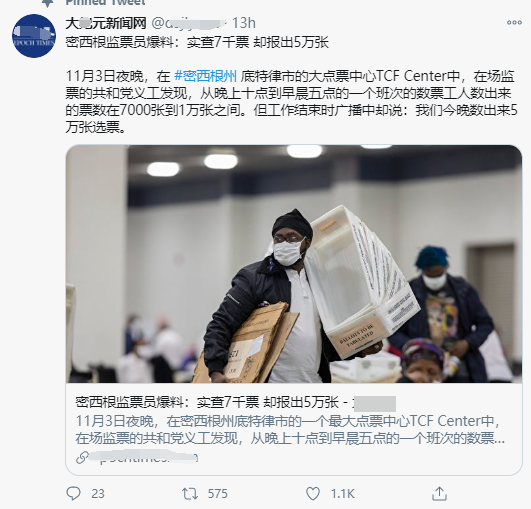The image size is (531, 509).
Task: Open the 13h timestamp link
Action: point(243,23)
